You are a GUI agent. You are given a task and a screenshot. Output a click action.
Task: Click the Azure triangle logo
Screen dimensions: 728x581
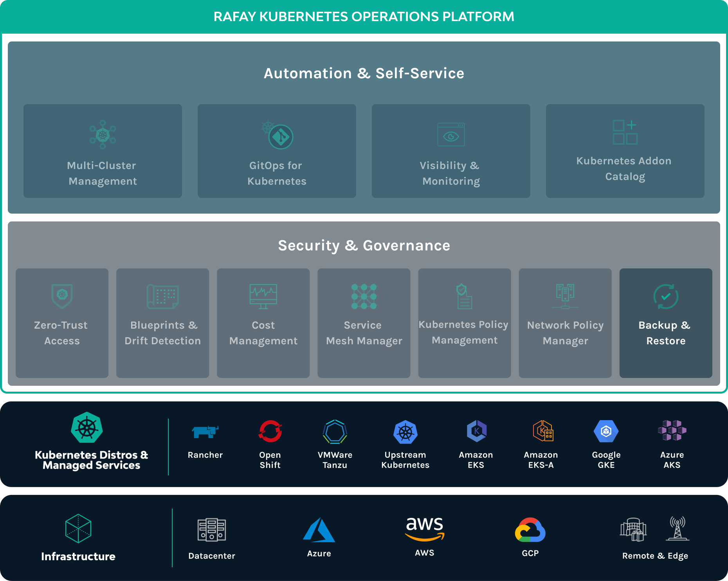point(319,530)
